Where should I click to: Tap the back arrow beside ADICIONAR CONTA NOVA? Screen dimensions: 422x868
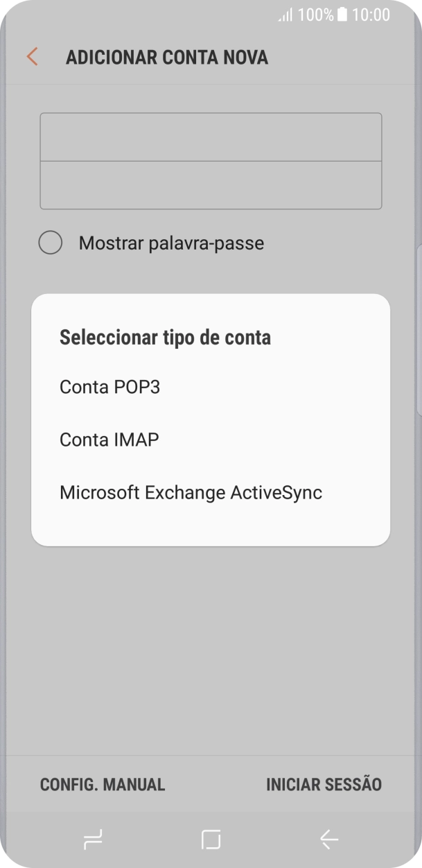tap(31, 57)
